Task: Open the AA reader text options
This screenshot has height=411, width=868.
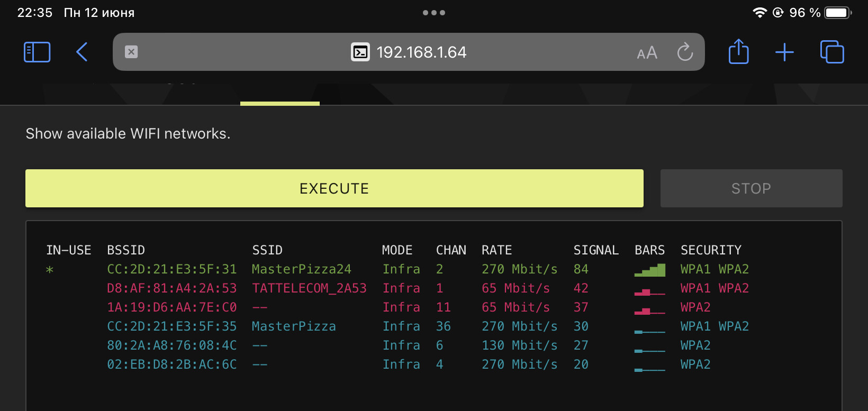Action: [647, 52]
